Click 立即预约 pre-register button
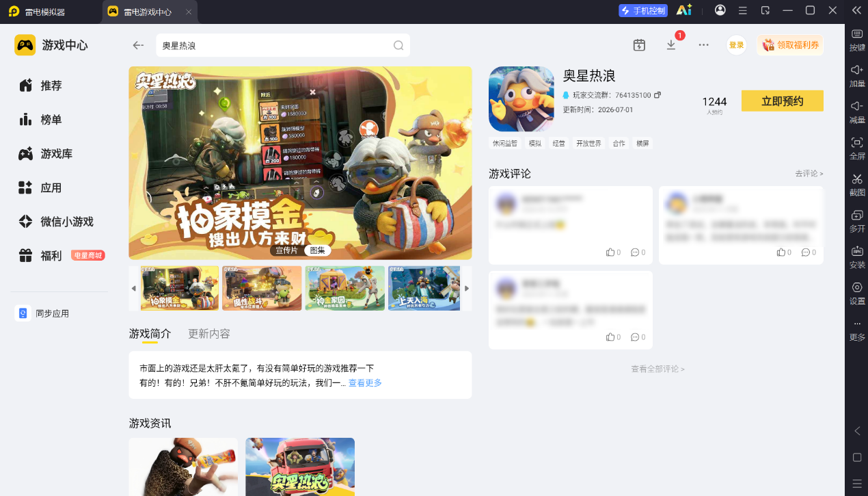This screenshot has height=496, width=868. [783, 101]
